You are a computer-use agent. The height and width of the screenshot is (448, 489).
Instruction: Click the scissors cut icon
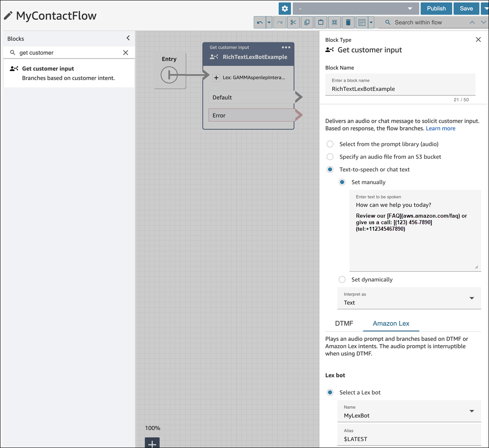[293, 23]
